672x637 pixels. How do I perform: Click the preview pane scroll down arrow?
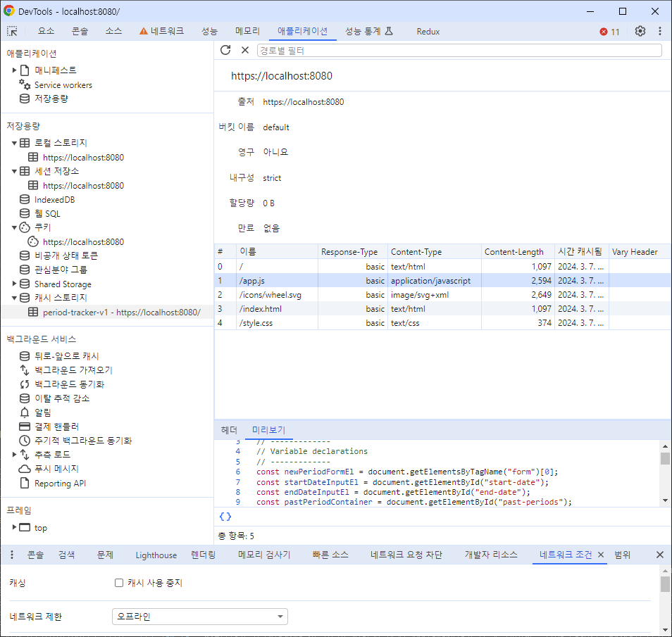pos(665,500)
